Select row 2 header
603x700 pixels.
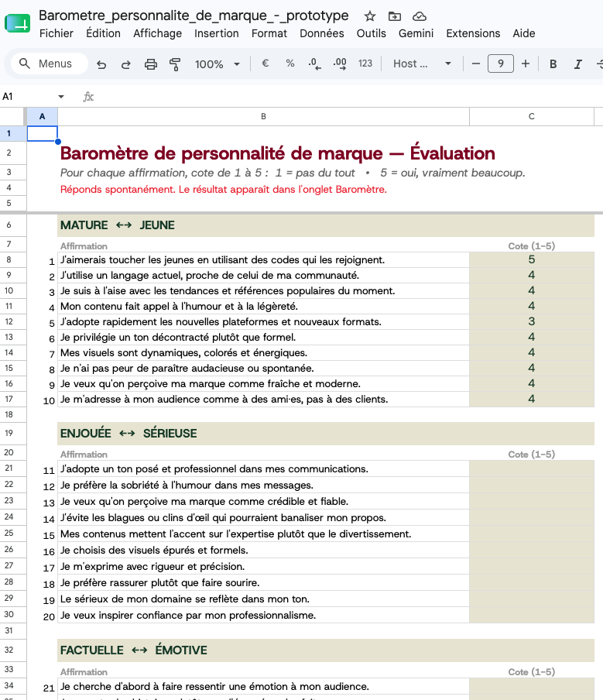[9, 153]
